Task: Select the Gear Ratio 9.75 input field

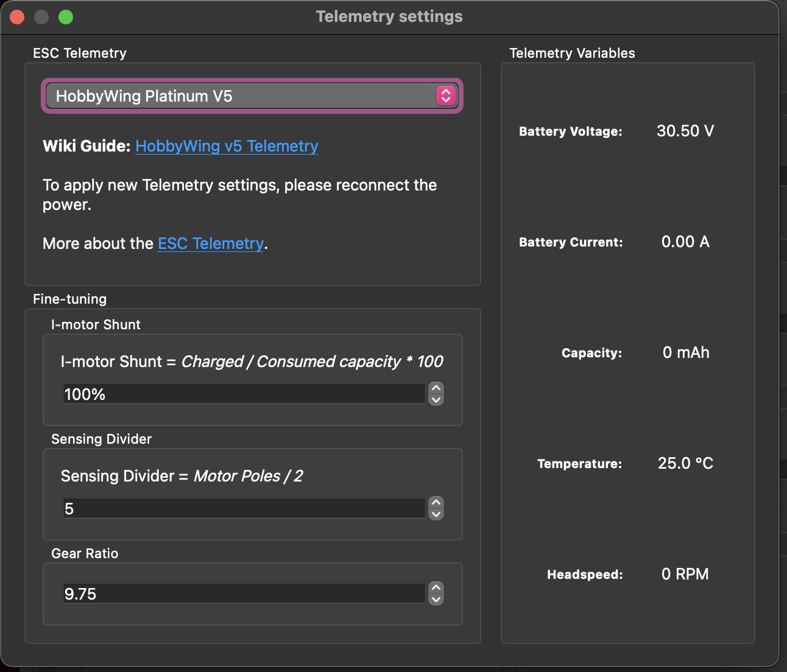Action: click(x=244, y=594)
